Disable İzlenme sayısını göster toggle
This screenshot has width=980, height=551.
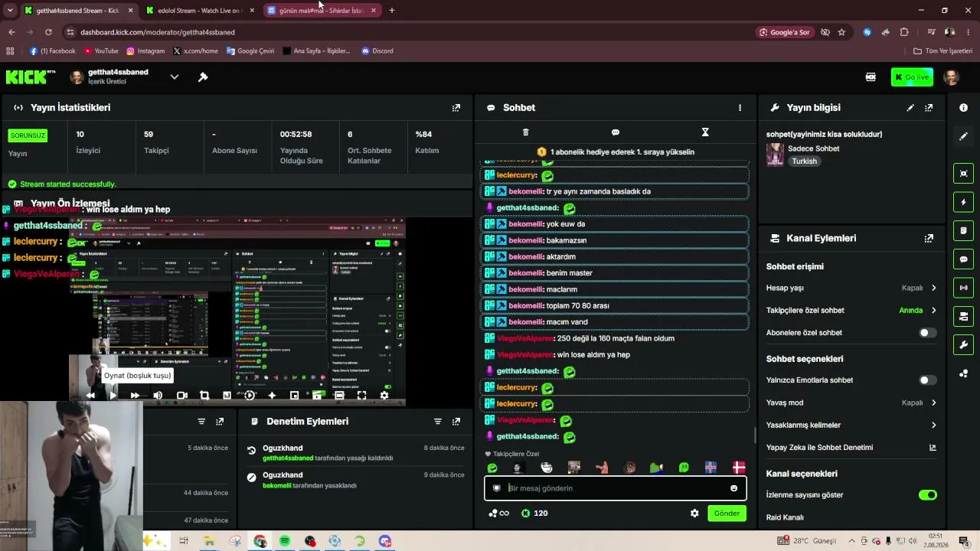tap(927, 495)
